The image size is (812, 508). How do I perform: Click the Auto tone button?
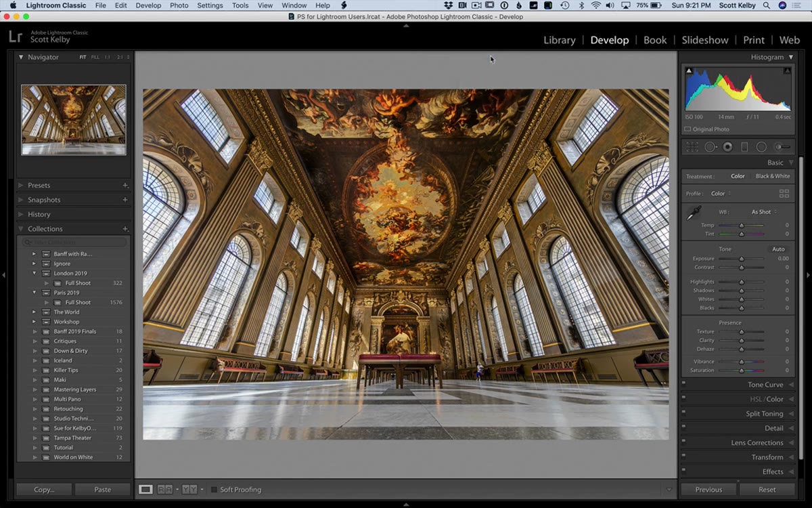click(778, 249)
